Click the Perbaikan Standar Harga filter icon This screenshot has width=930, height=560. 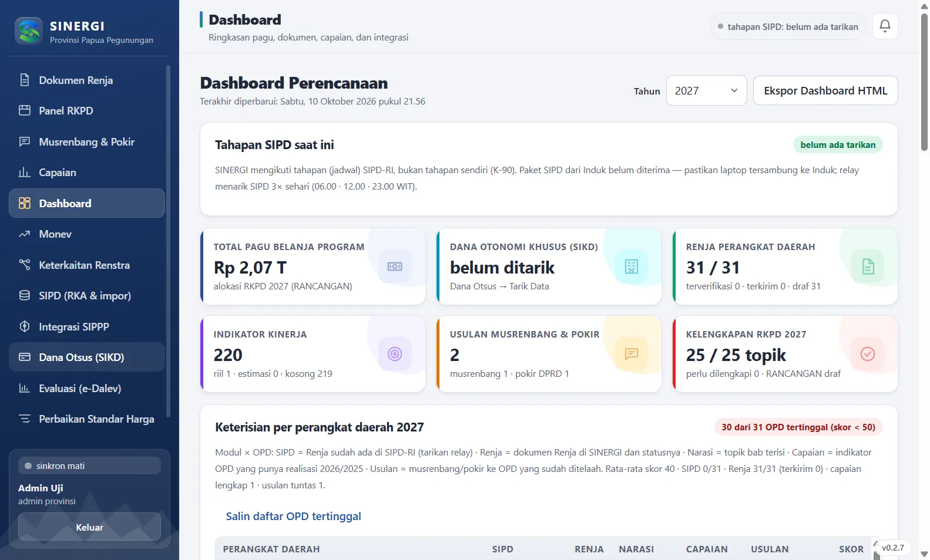click(25, 419)
